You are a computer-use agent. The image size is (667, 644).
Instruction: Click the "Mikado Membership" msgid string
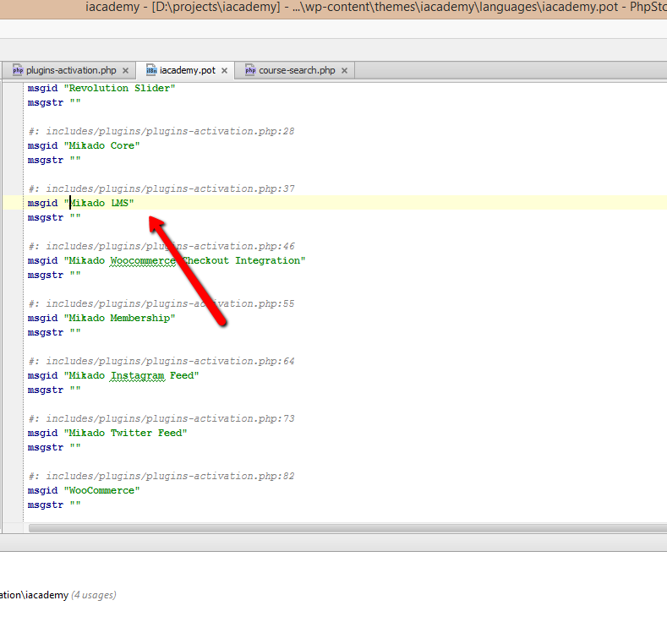[119, 318]
